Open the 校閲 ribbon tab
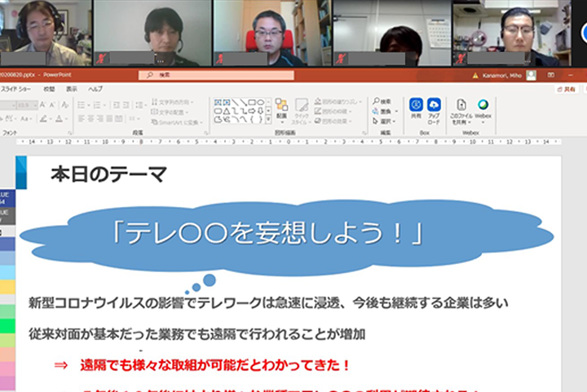The height and width of the screenshot is (392, 587). (50, 89)
